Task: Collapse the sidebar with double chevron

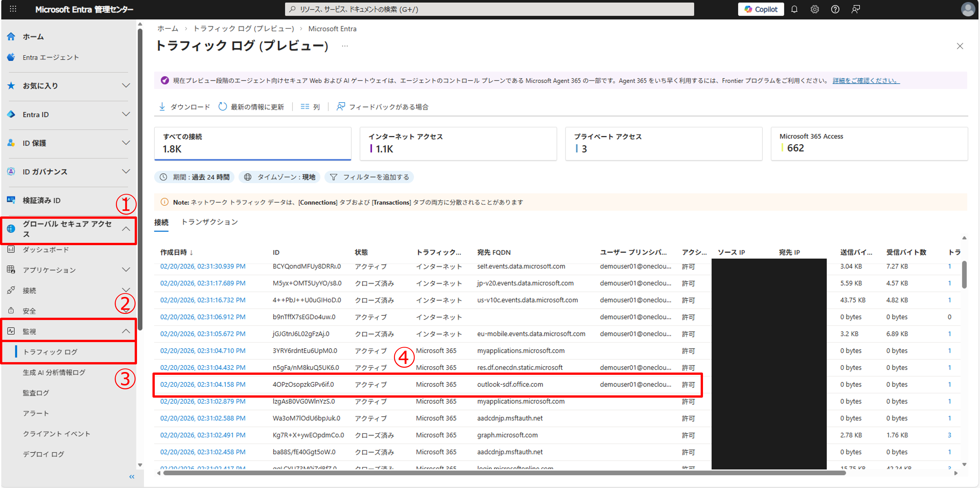Action: point(132,477)
